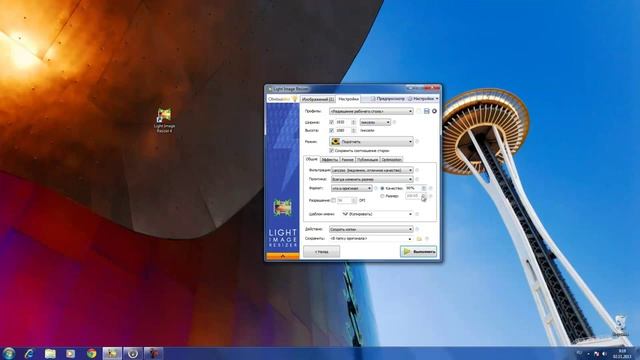640x360 pixels.
Task: Click the browse folder icon beside Сохранить
Action: pyautogui.click(x=419, y=238)
